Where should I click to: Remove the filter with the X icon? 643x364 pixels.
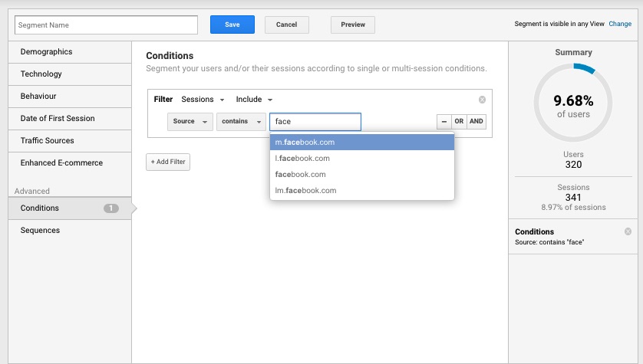click(x=482, y=100)
